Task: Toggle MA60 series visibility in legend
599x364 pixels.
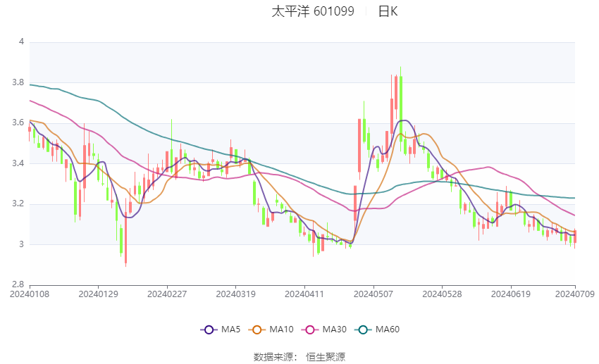Action: pos(377,330)
